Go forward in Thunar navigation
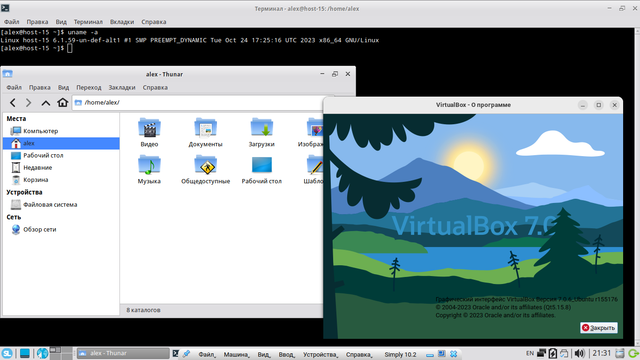This screenshot has width=640, height=360. point(28,102)
